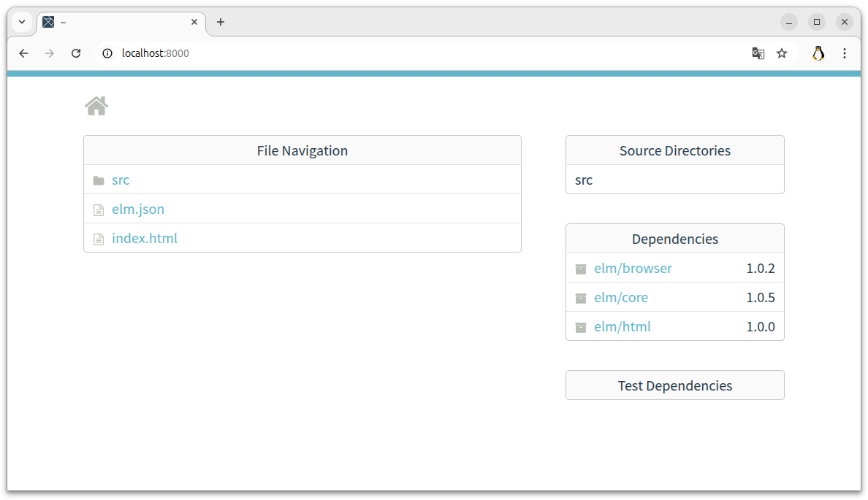868x500 pixels.
Task: Open the tab search dropdown arrow
Action: coord(22,22)
